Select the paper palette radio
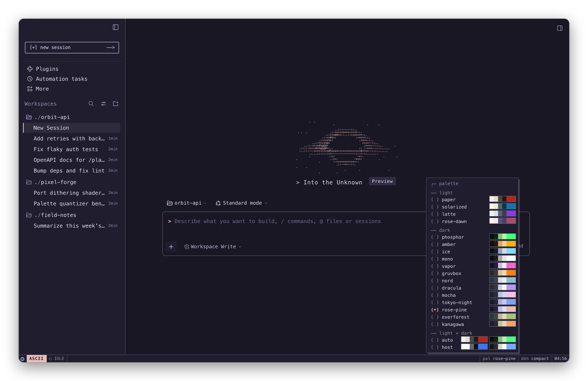The image size is (588, 381). pos(435,200)
